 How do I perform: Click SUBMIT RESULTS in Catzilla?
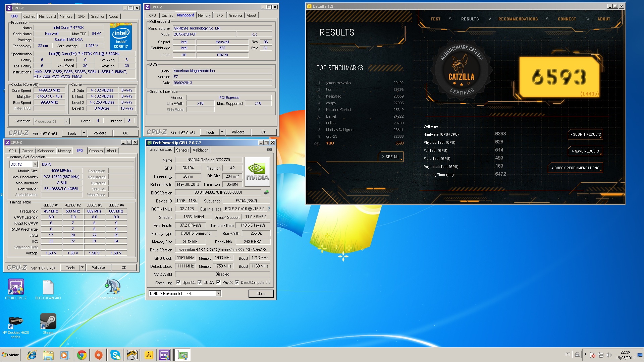[585, 134]
